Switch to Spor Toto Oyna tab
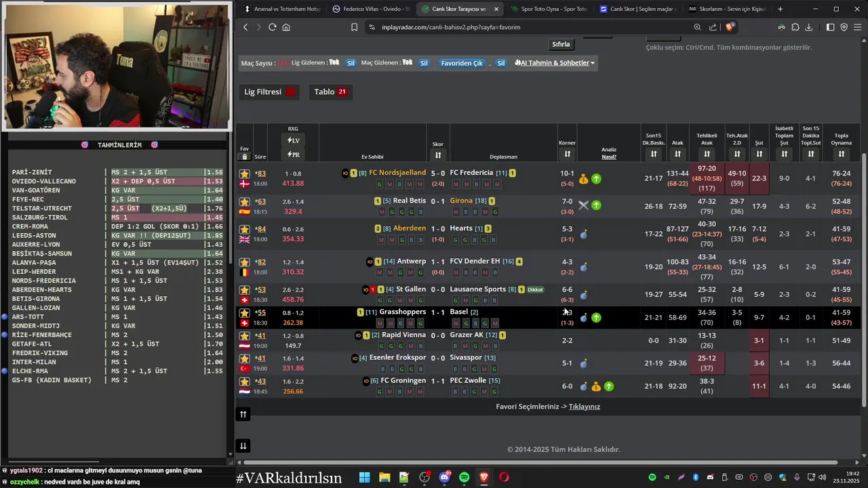Screen dimensions: 868x488 549,9
